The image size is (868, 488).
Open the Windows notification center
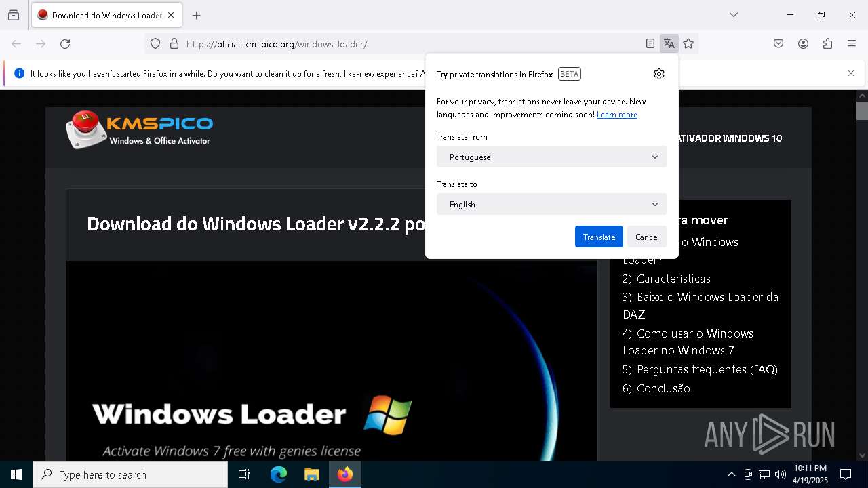click(846, 474)
